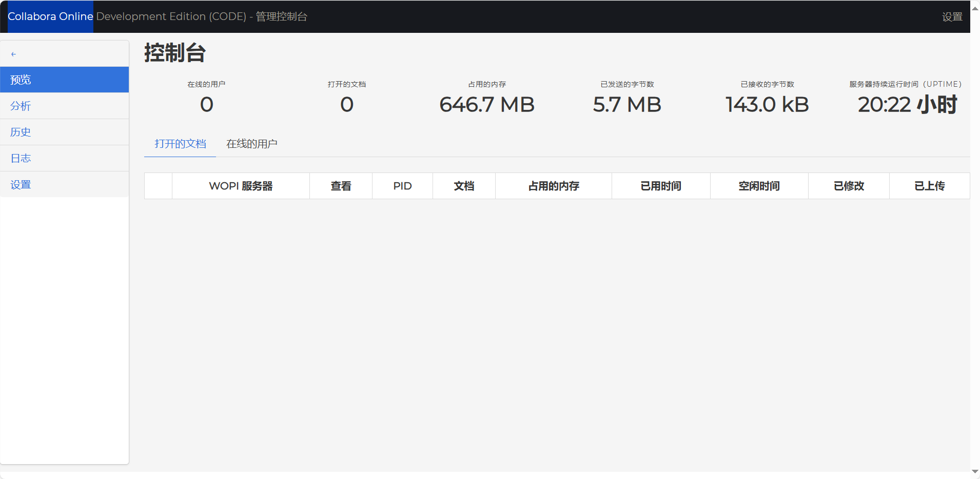Click the 文档 column header

click(464, 186)
